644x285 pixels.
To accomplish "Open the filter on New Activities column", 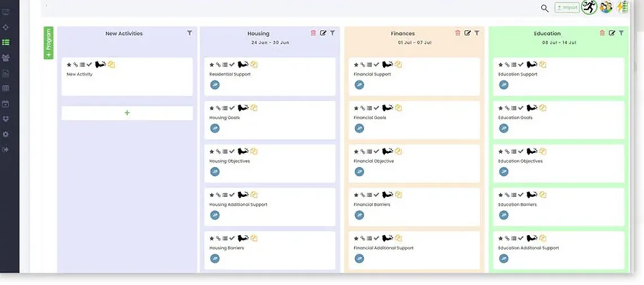I will pyautogui.click(x=189, y=33).
